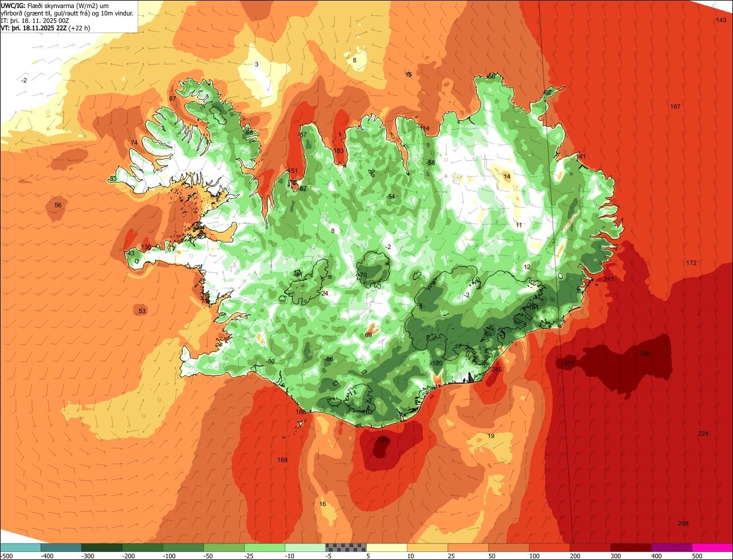
Task: Click the legend label '500'
Action: [x=697, y=556]
